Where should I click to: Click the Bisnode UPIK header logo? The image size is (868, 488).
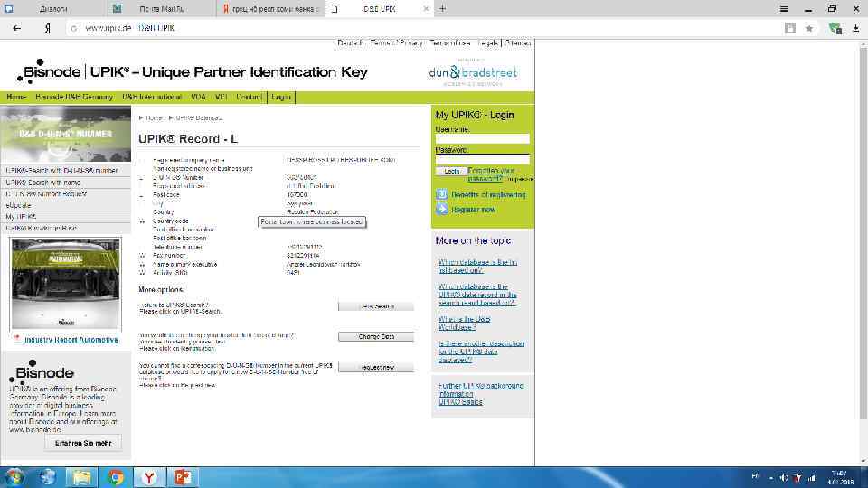pyautogui.click(x=192, y=72)
